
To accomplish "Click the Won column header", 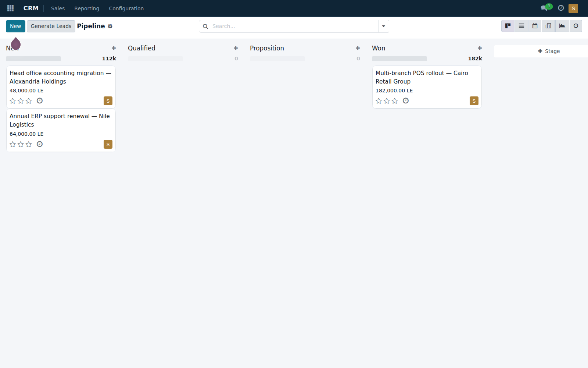I will point(379,48).
